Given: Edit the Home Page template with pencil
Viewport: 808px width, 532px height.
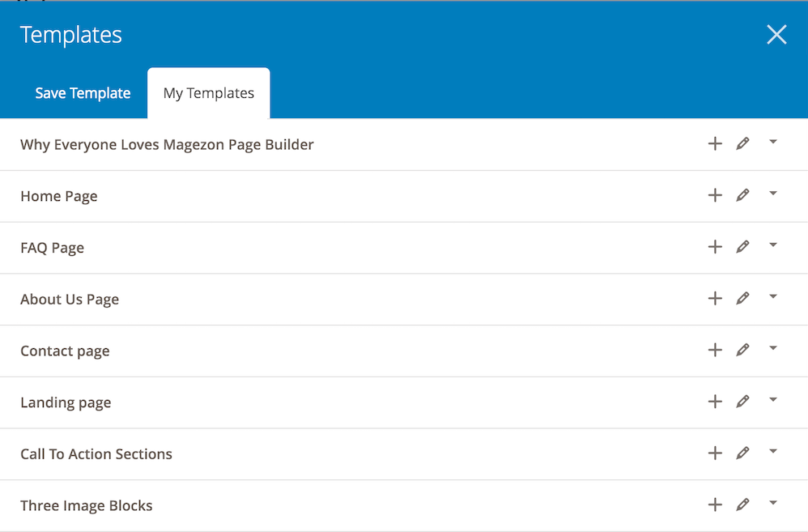Looking at the screenshot, I should tap(742, 195).
